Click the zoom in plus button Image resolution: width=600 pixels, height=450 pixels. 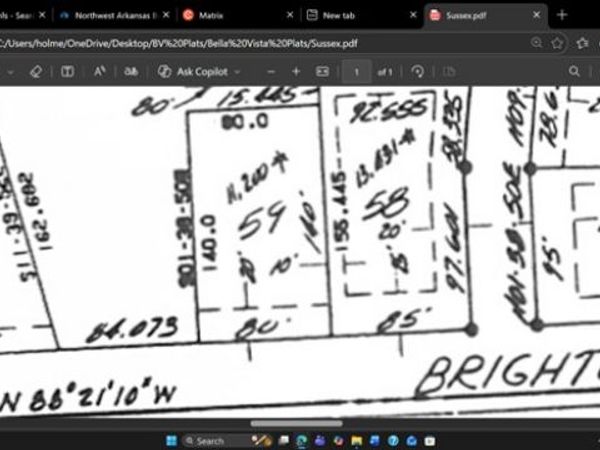pos(296,72)
